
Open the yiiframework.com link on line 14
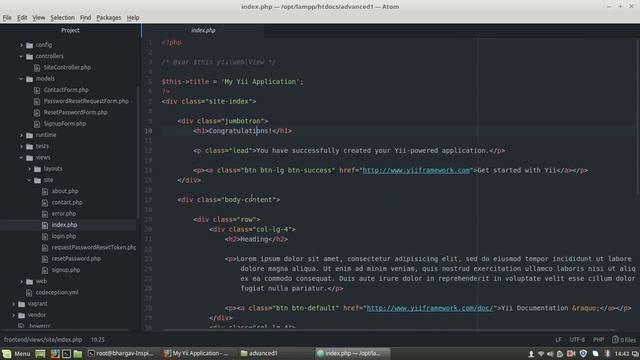[x=416, y=170]
